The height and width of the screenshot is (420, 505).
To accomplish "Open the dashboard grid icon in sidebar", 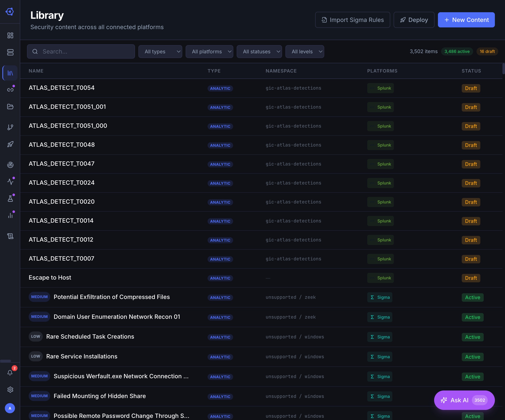I will (10, 36).
